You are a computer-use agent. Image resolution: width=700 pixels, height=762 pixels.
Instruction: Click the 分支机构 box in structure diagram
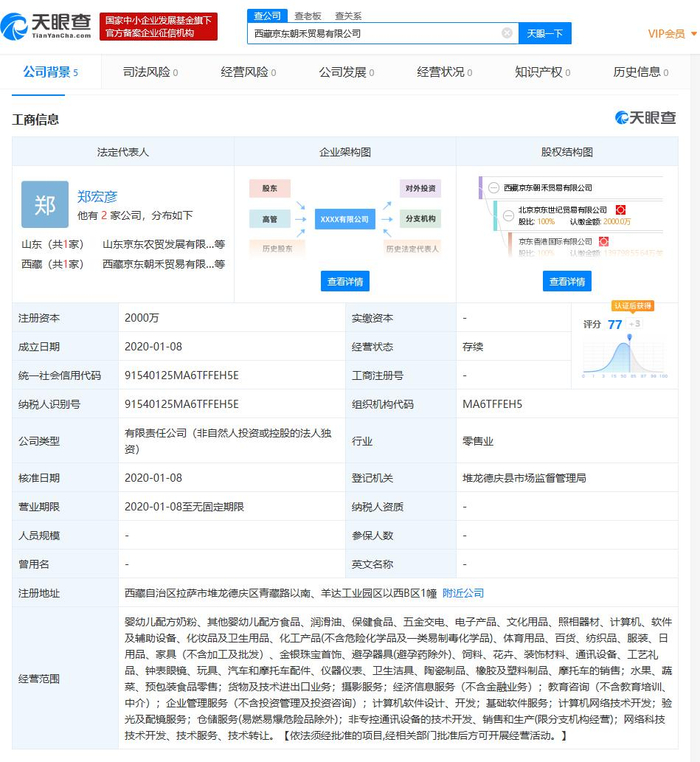(420, 219)
